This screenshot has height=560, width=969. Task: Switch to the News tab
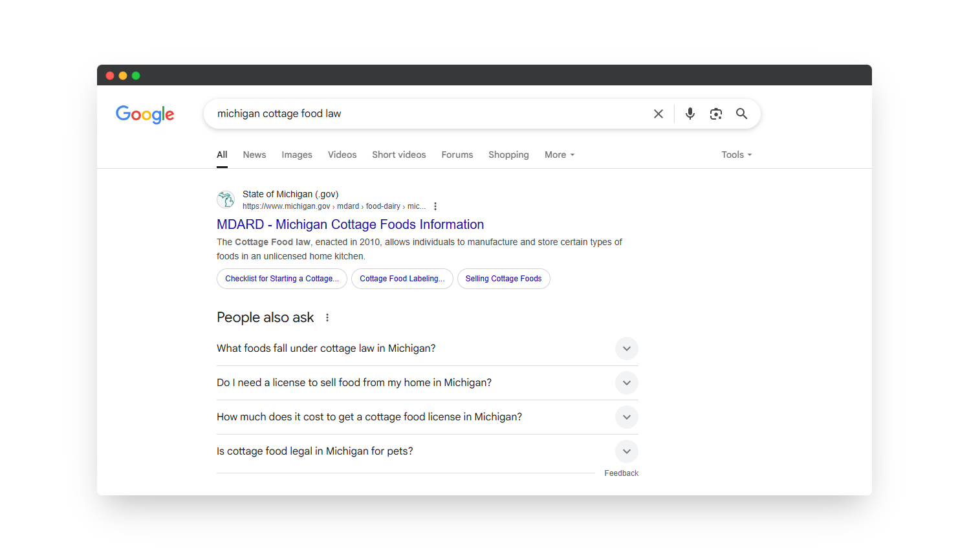tap(254, 155)
